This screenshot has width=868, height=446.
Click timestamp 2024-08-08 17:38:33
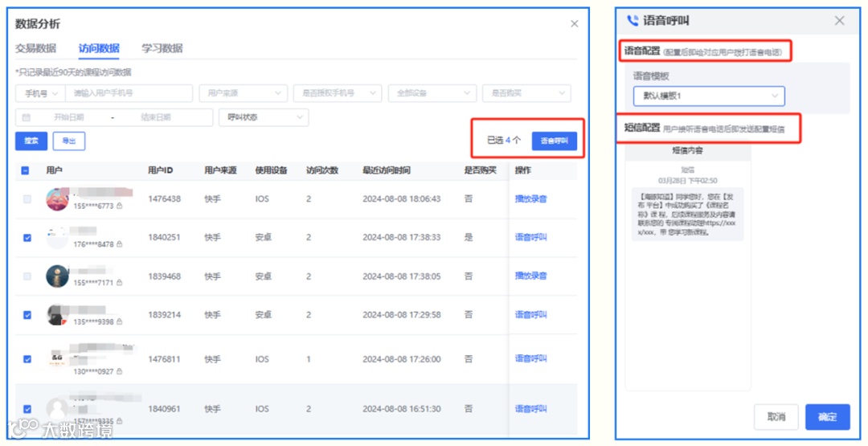tap(402, 237)
